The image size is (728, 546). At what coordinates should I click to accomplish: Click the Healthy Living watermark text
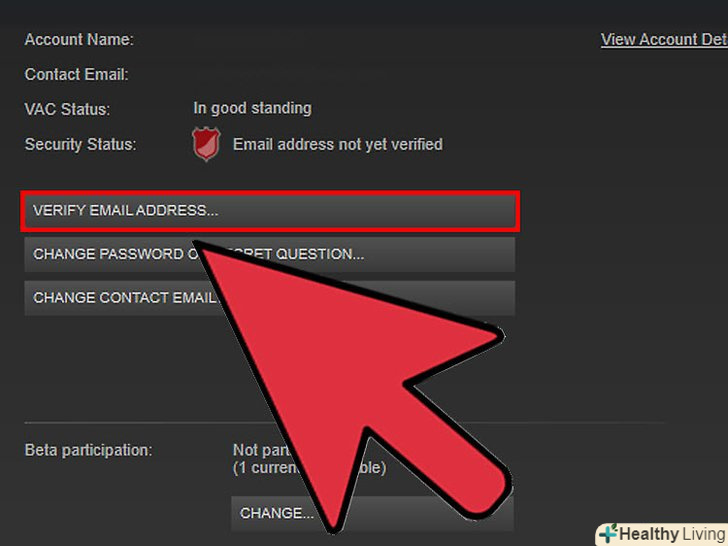[x=672, y=534]
